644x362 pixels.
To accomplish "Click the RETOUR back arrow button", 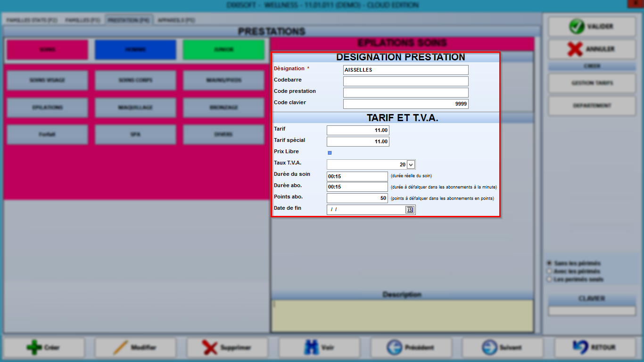I will coord(595,347).
